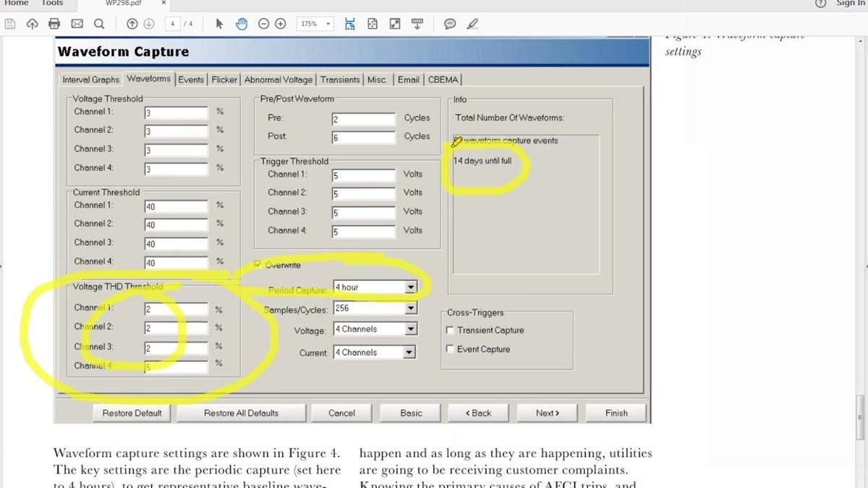Image resolution: width=868 pixels, height=488 pixels.
Task: Click the upload to cloud icon
Action: [32, 24]
